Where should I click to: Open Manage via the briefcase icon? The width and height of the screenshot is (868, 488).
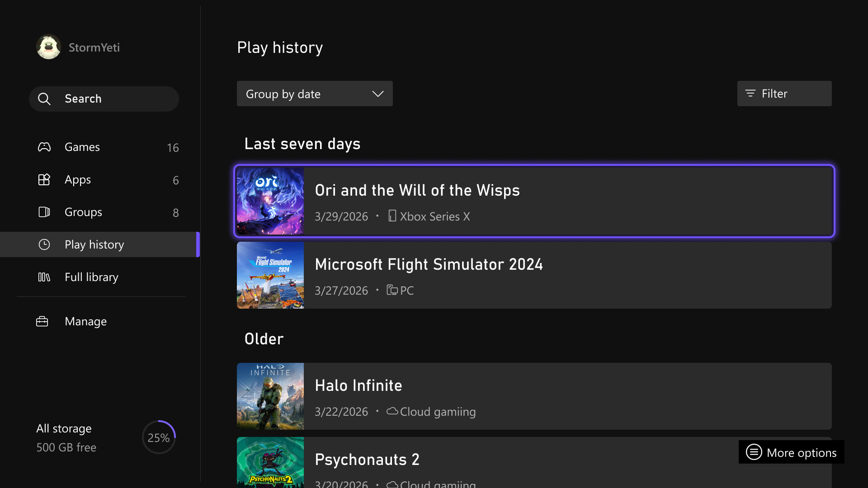42,321
